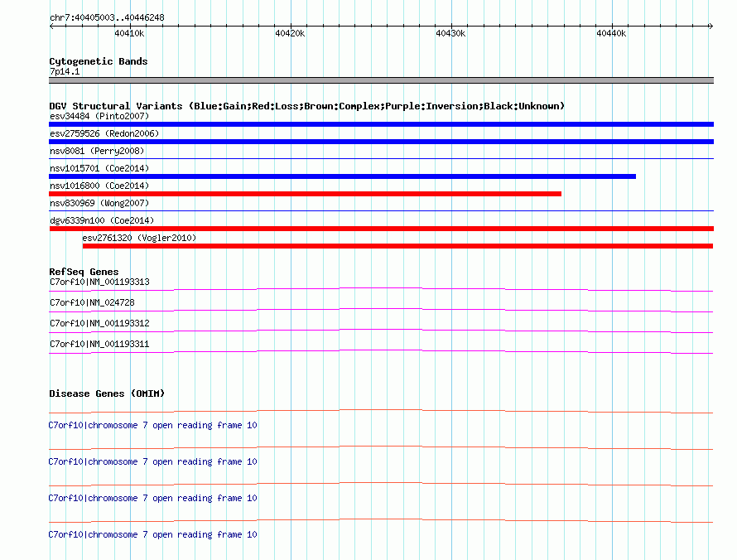Click the blue bar under esv2759526
Screen dimensions: 737x560
point(381,142)
